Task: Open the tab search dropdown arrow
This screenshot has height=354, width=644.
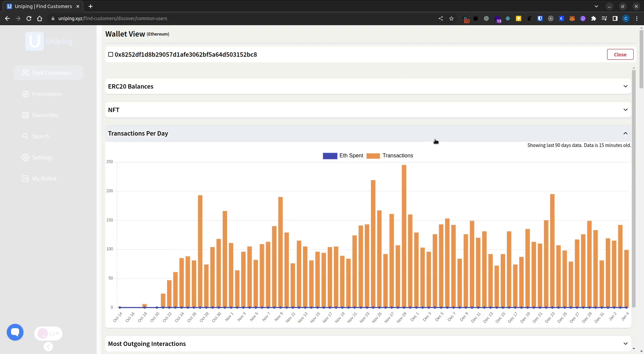Action: 596,6
